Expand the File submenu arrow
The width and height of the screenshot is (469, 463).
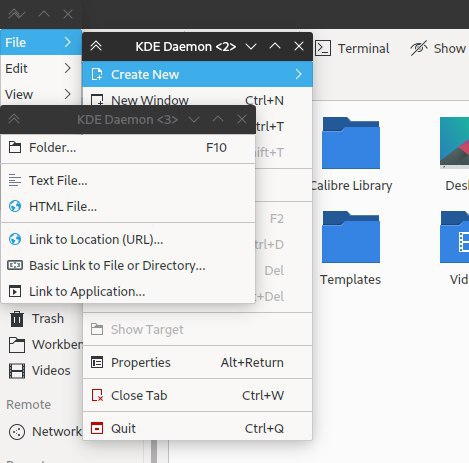click(68, 42)
